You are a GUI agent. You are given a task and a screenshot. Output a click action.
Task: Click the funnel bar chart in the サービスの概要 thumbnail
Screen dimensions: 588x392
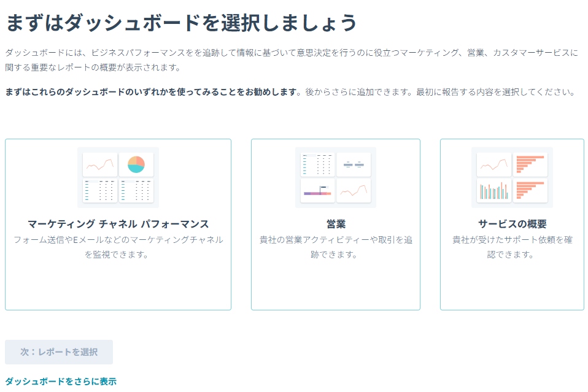coord(532,163)
